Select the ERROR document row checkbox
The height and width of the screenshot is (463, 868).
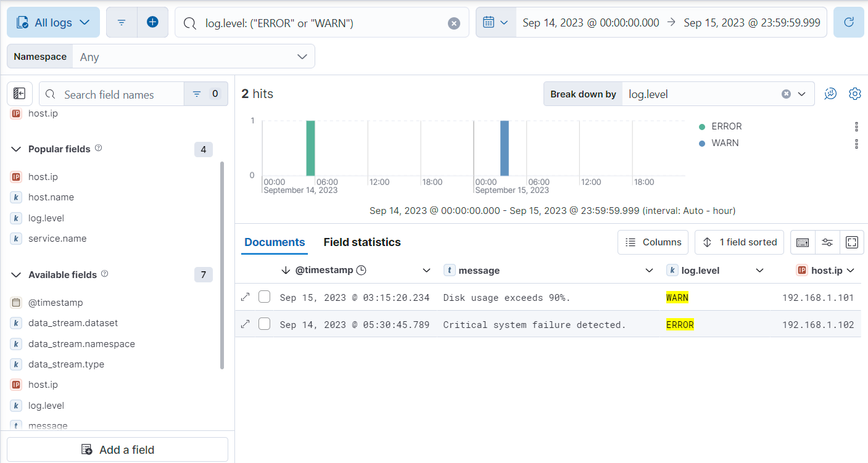(265, 324)
